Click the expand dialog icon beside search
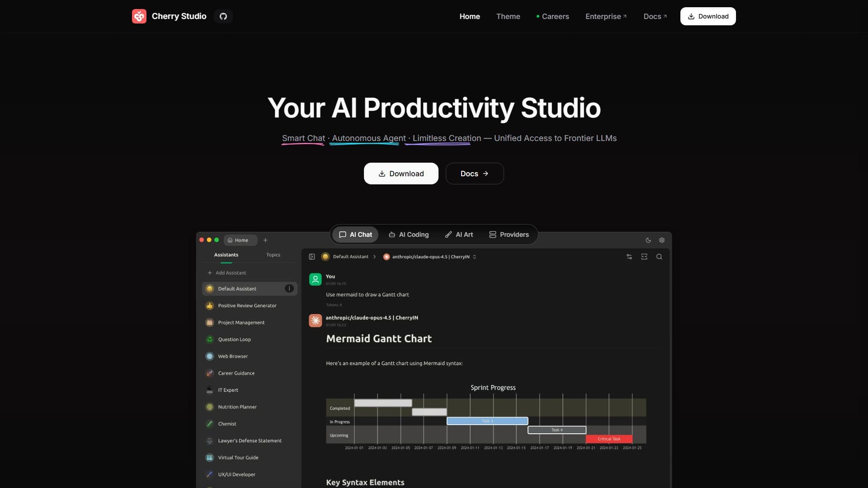 [644, 257]
